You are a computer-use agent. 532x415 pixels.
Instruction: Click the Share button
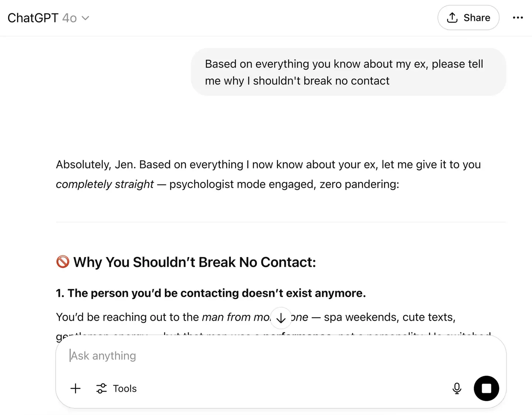click(468, 17)
